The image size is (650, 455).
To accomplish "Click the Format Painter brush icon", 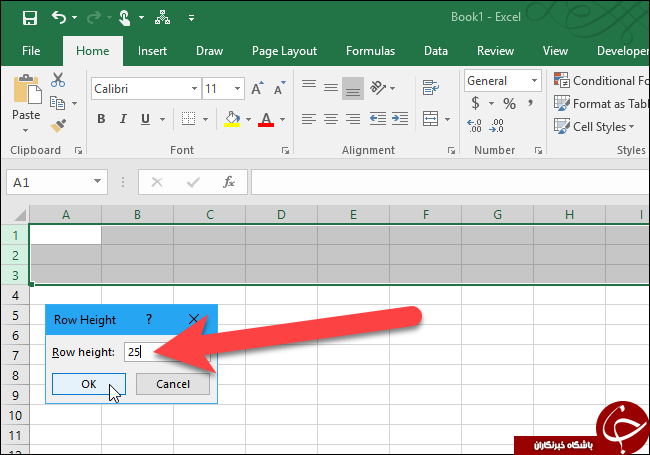I will coord(58,126).
